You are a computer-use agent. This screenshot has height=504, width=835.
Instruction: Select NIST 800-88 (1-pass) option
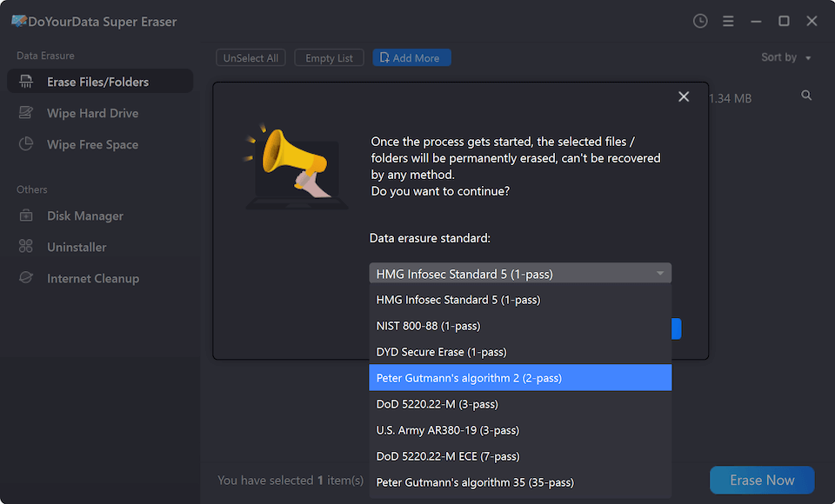pyautogui.click(x=520, y=326)
